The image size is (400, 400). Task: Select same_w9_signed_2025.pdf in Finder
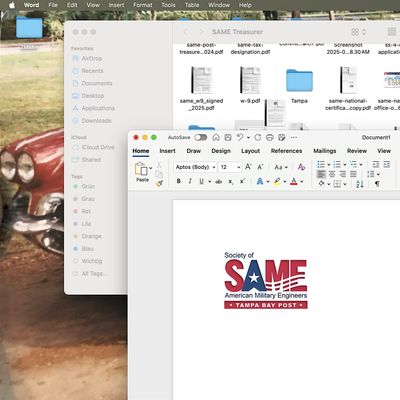201,89
